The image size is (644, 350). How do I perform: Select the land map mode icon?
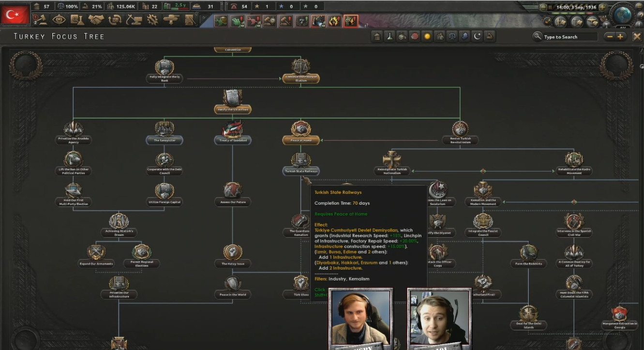pyautogui.click(x=561, y=21)
